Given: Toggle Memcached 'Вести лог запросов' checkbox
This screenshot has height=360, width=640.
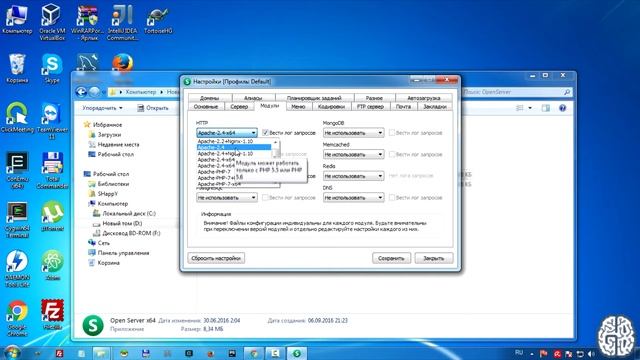Looking at the screenshot, I should 392,154.
